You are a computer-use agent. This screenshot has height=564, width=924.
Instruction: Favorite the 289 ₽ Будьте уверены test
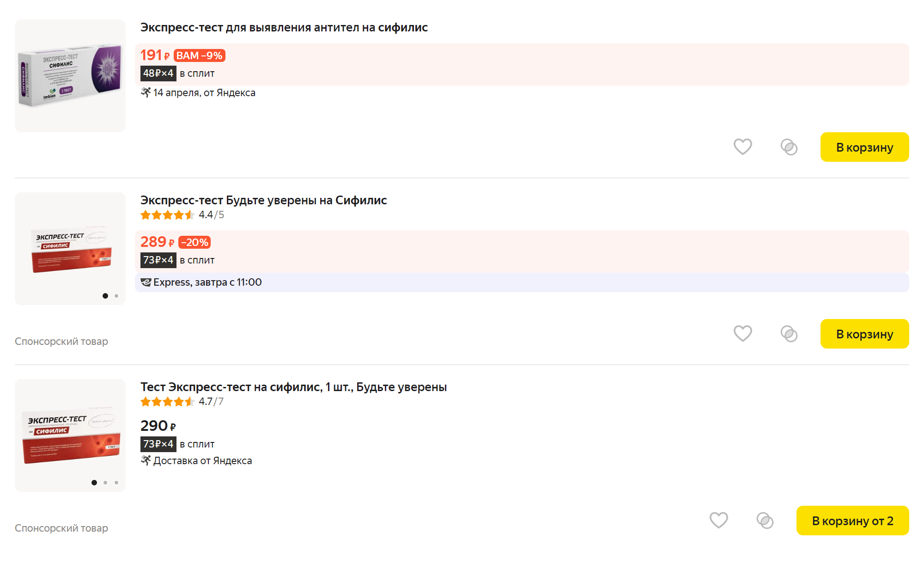743,334
